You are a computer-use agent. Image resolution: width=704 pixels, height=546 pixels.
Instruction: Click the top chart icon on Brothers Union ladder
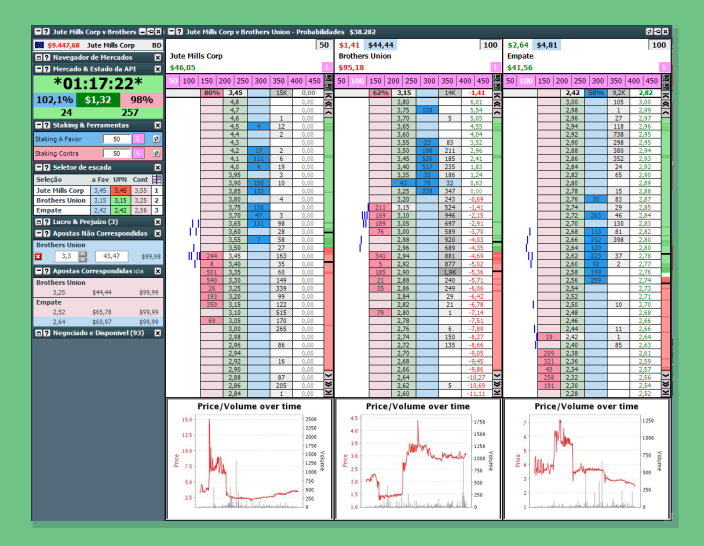(497, 79)
